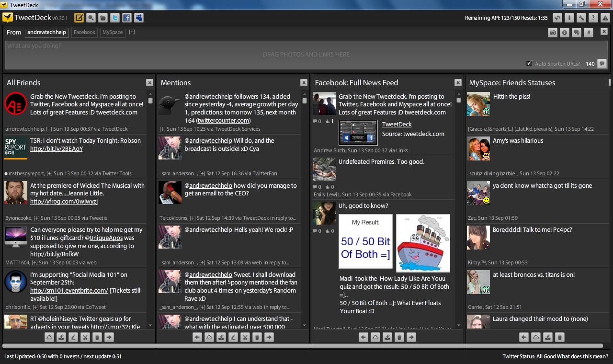Click the TweetDeck screenshot thumbnail in Facebook feed
The width and height of the screenshot is (613, 364).
358,133
